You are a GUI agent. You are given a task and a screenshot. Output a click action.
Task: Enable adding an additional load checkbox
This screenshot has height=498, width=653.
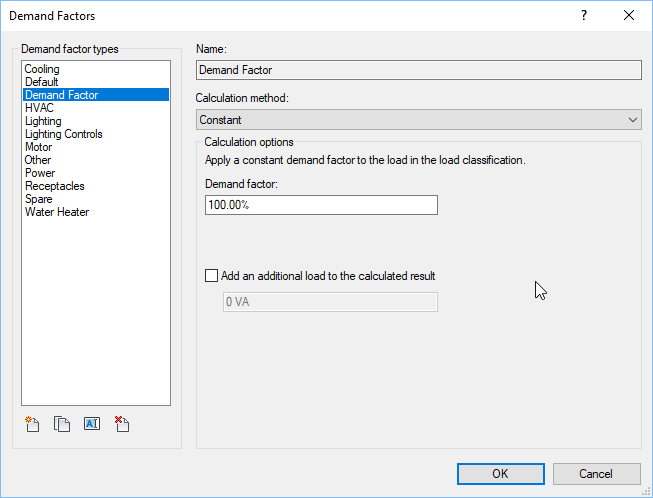pos(211,276)
